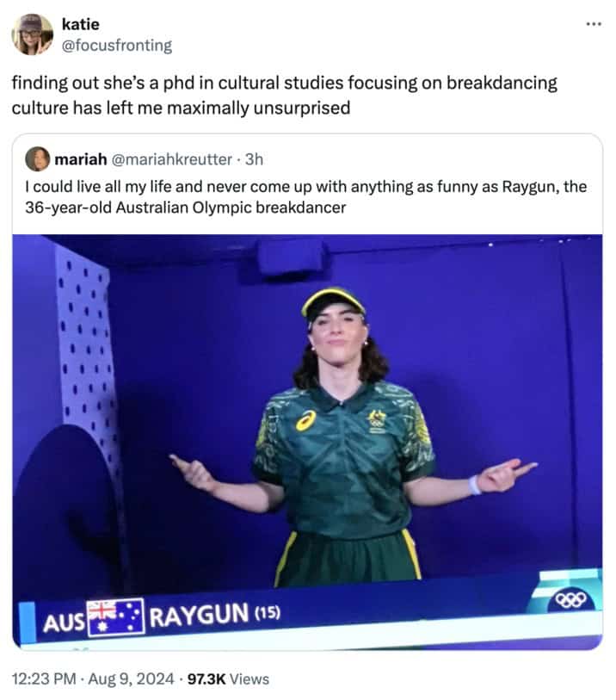Screen dimensions: 616x700
Task: Visit the @focusfronting handle profile
Action: pyautogui.click(x=116, y=45)
